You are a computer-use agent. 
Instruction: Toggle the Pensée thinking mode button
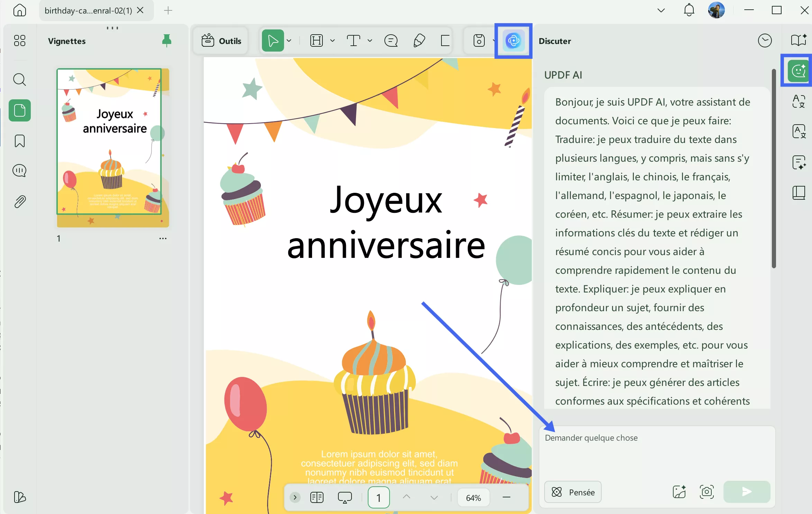pos(573,492)
